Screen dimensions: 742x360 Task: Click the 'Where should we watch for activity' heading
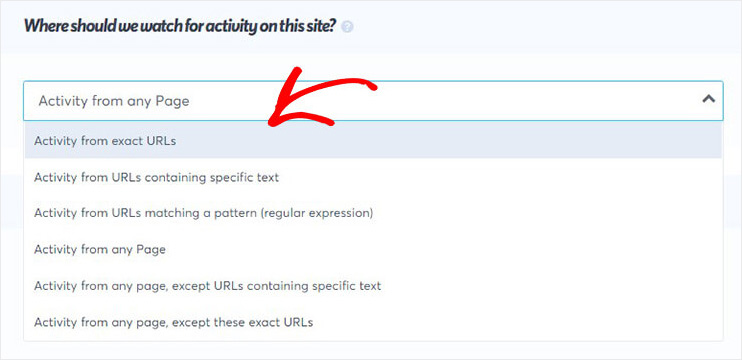pos(180,26)
